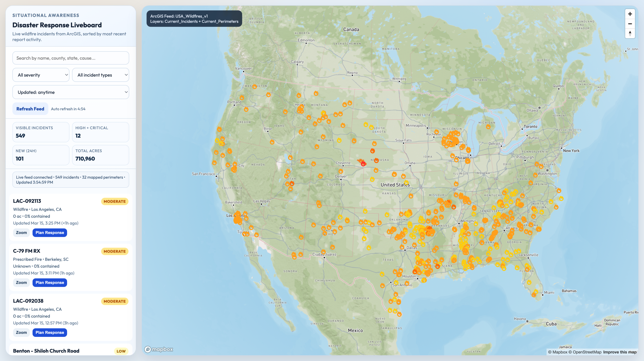
Task: Zoom to the LAC-092038 incident
Action: tap(21, 332)
